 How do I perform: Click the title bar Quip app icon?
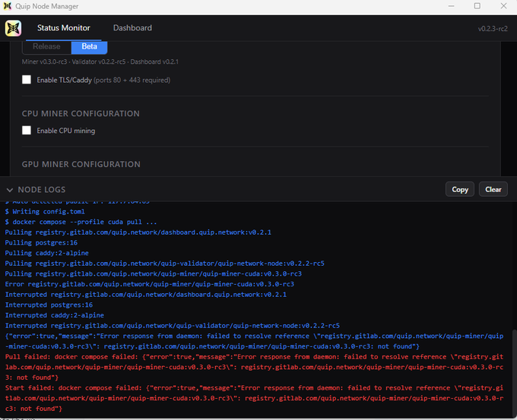click(8, 6)
